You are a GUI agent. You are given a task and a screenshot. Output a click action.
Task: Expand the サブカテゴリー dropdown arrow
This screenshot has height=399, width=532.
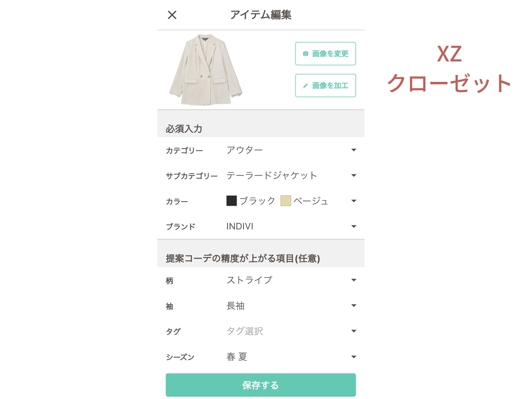click(354, 175)
